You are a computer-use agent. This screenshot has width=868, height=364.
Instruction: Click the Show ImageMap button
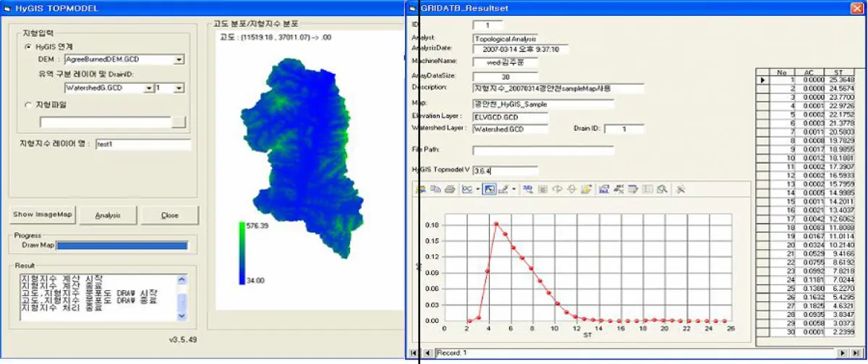(x=43, y=215)
